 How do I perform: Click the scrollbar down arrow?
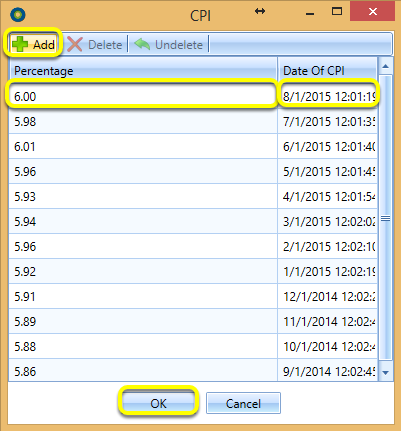pyautogui.click(x=386, y=373)
